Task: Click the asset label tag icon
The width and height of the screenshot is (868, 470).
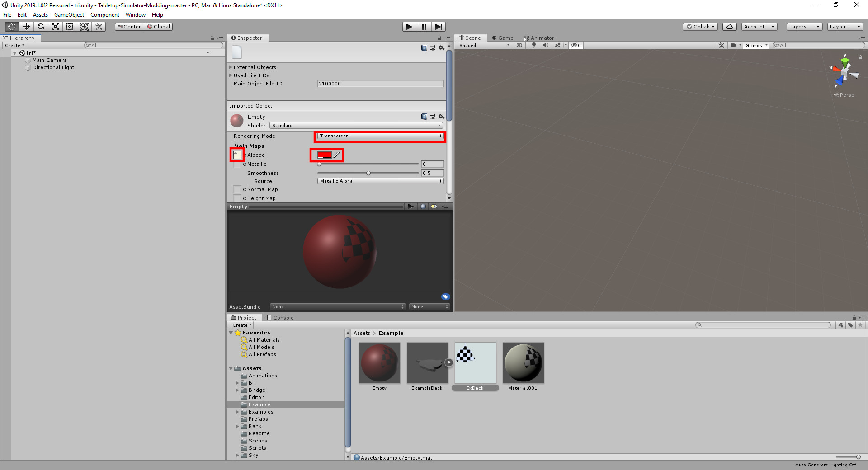Action: (x=445, y=297)
